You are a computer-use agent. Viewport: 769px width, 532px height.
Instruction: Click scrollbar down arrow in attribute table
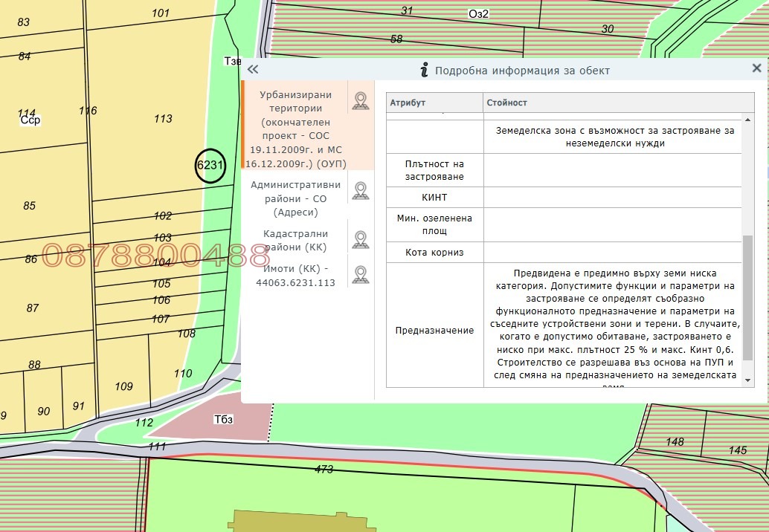[747, 380]
